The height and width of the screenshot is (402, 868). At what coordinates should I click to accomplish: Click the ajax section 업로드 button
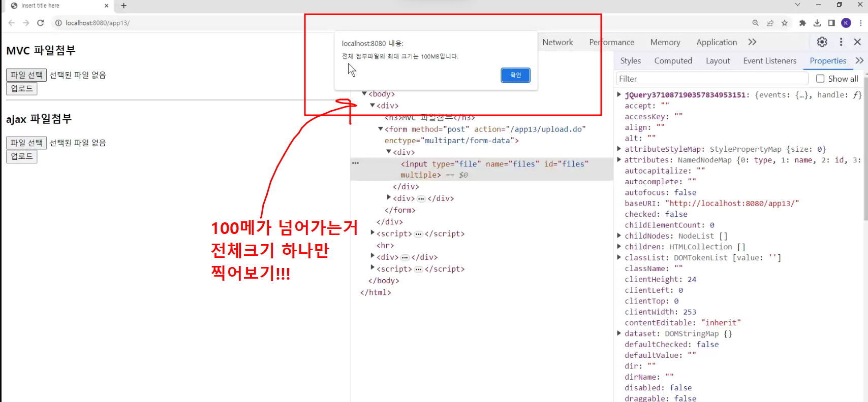coord(22,156)
